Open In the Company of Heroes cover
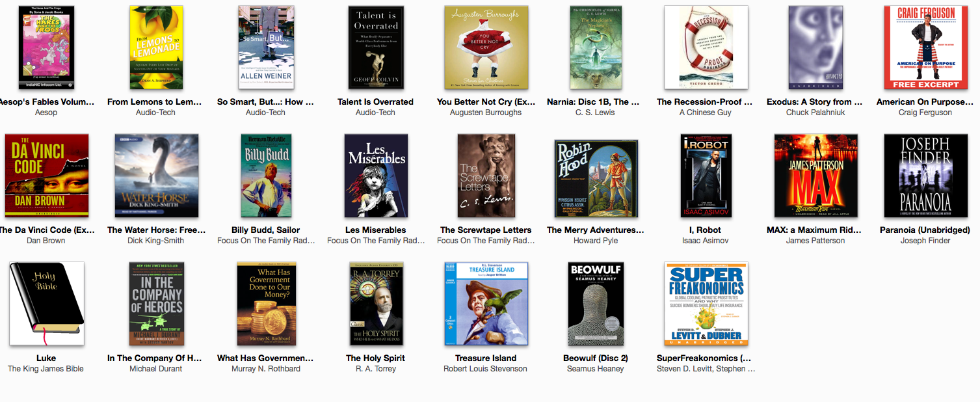Image resolution: width=980 pixels, height=402 pixels. (x=156, y=304)
